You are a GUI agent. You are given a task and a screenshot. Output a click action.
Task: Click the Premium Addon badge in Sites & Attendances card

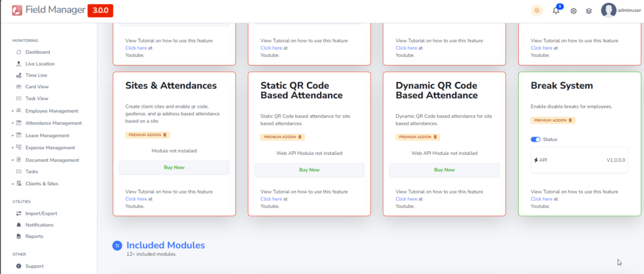[x=147, y=135]
